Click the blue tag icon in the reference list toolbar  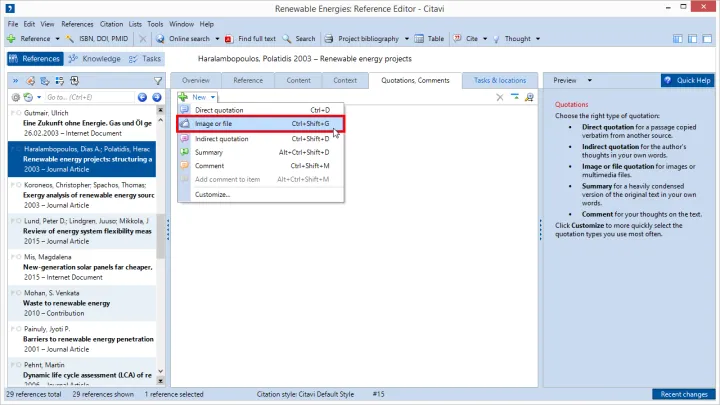pyautogui.click(x=45, y=81)
